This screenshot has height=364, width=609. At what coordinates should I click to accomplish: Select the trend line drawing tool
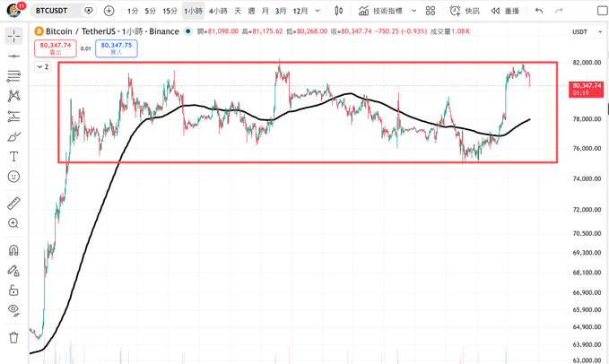tap(14, 56)
